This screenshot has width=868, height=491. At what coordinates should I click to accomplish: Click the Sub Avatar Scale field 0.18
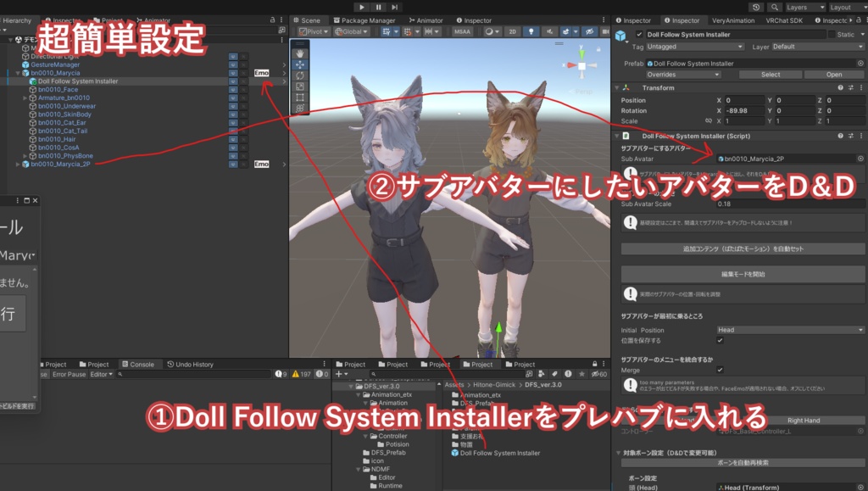click(x=791, y=204)
